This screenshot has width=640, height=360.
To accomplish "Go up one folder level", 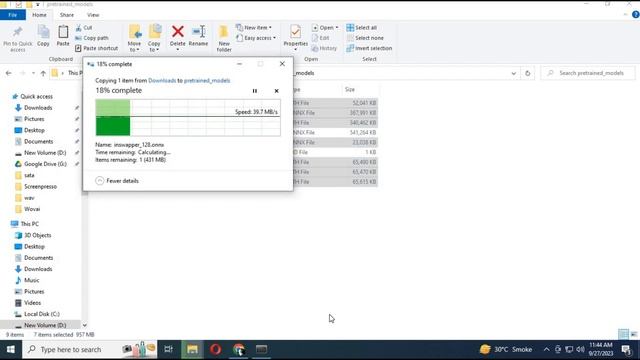I will point(43,73).
